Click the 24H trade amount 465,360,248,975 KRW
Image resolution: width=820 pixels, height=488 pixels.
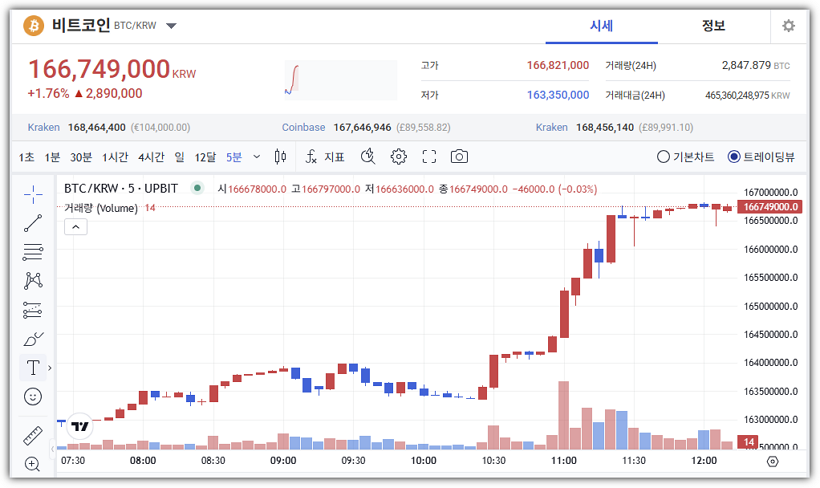pyautogui.click(x=747, y=96)
